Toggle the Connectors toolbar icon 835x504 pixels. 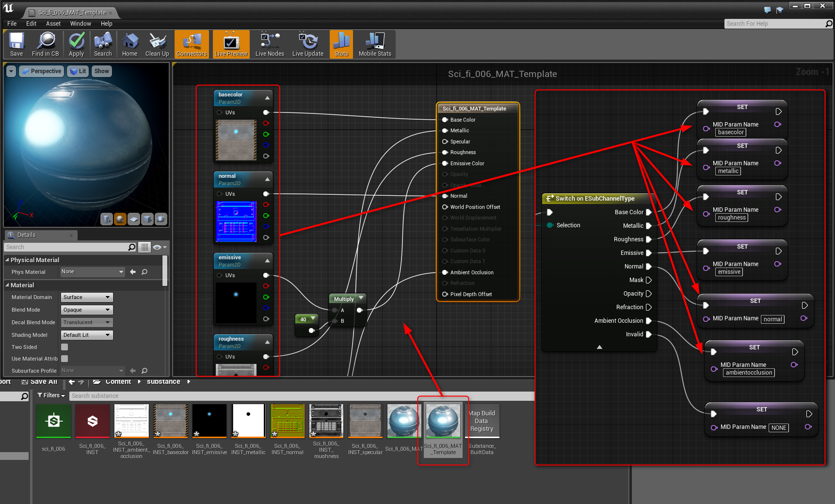(192, 44)
